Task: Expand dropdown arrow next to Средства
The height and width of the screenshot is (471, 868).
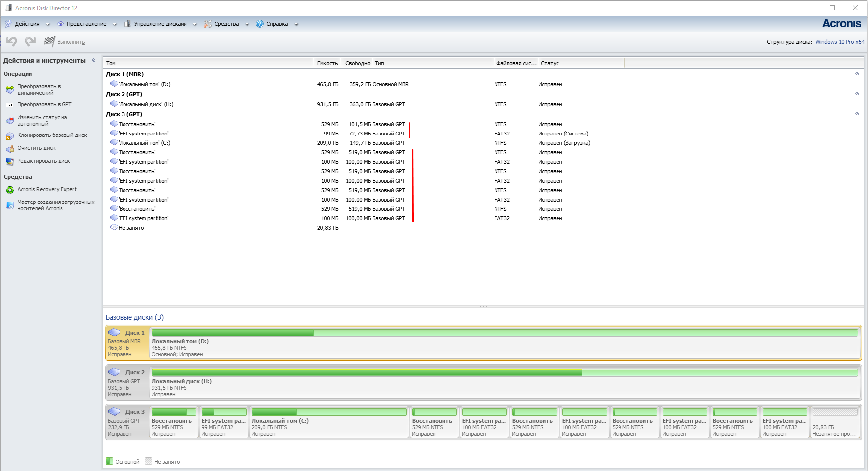Action: click(247, 24)
